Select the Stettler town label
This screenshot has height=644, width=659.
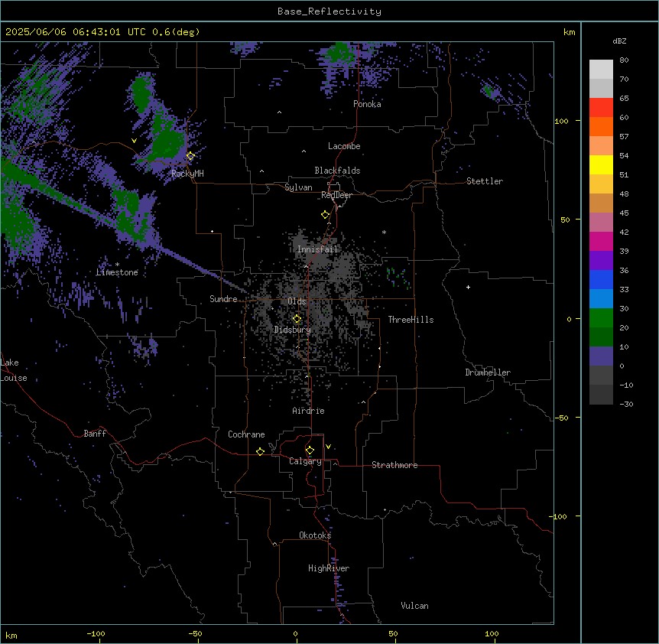tap(485, 181)
